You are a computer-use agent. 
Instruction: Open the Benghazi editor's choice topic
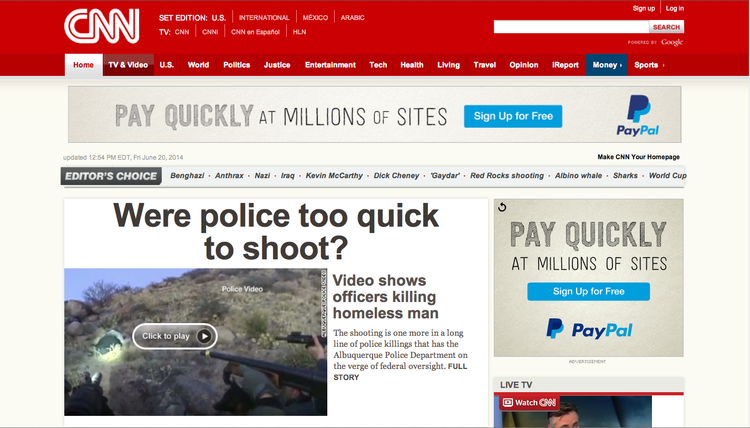coord(187,176)
